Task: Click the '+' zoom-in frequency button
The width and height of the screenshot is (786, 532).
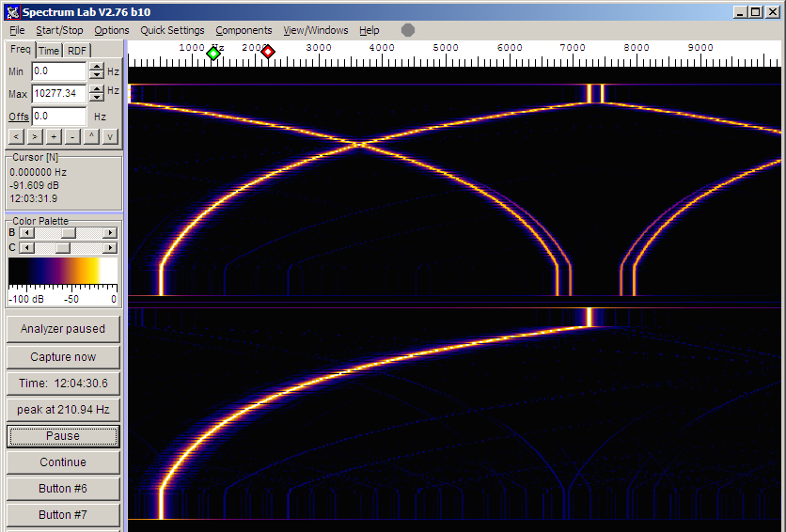Action: (x=54, y=137)
